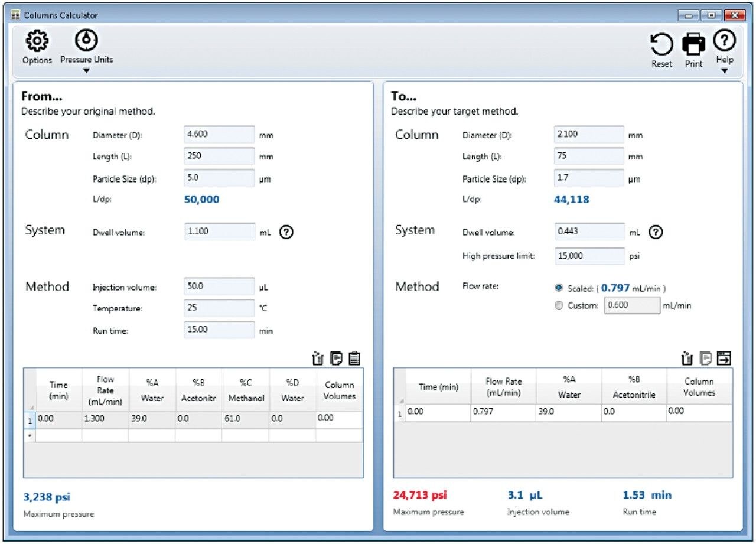Click the Reset icon in toolbar

(661, 45)
